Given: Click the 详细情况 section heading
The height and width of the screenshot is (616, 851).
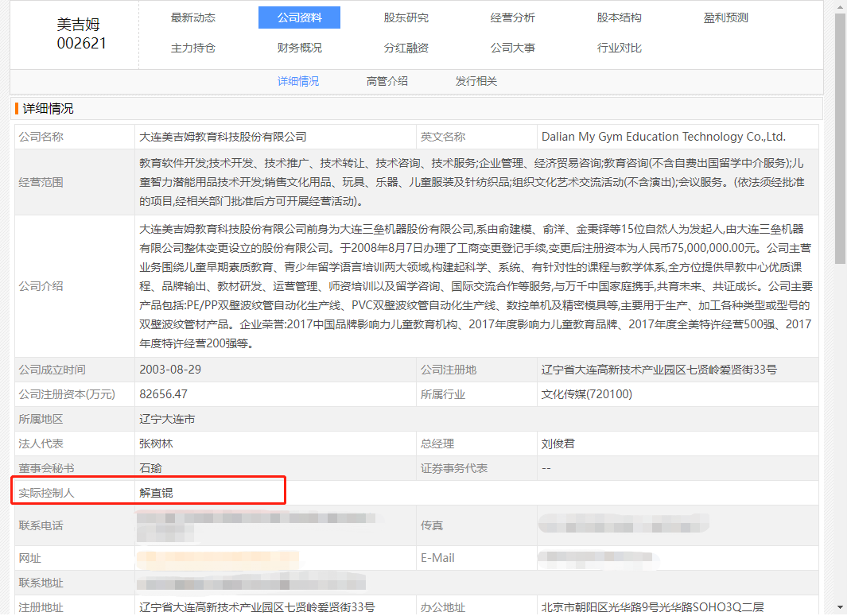Looking at the screenshot, I should pos(48,108).
